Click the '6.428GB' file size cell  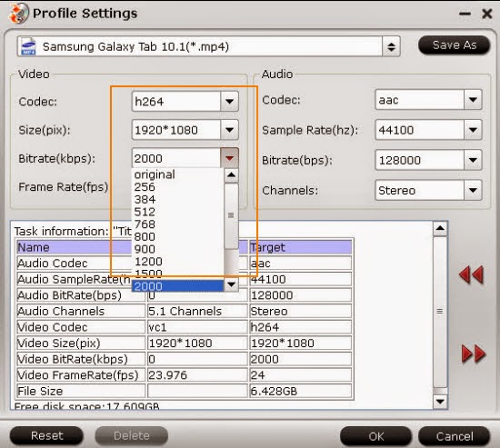300,391
